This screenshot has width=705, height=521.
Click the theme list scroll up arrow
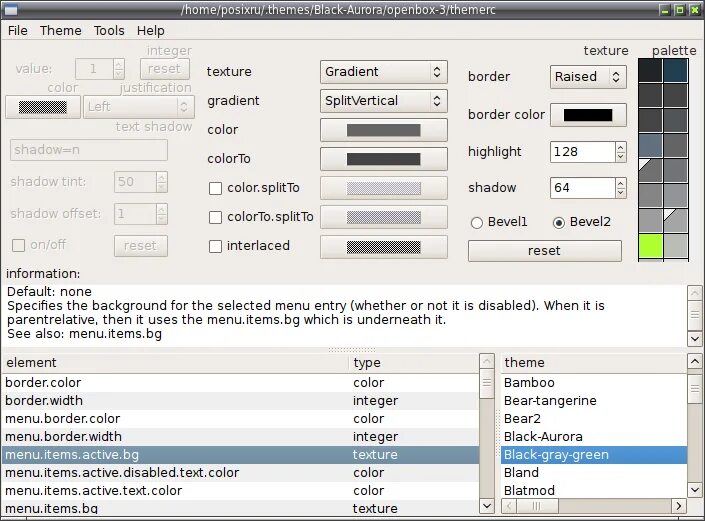(x=695, y=361)
